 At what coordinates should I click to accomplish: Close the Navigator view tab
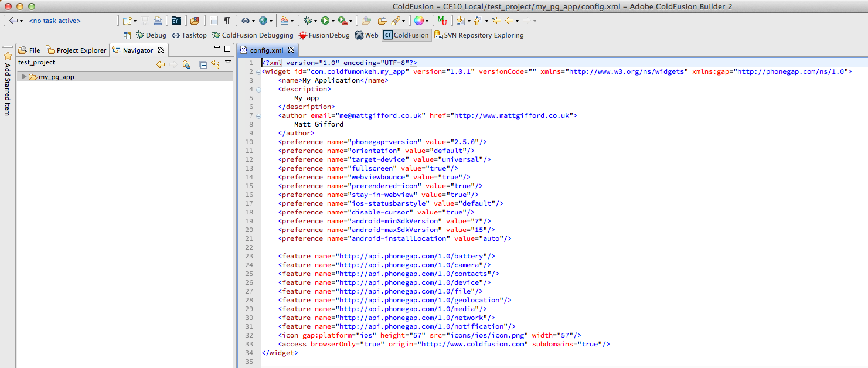[x=161, y=50]
